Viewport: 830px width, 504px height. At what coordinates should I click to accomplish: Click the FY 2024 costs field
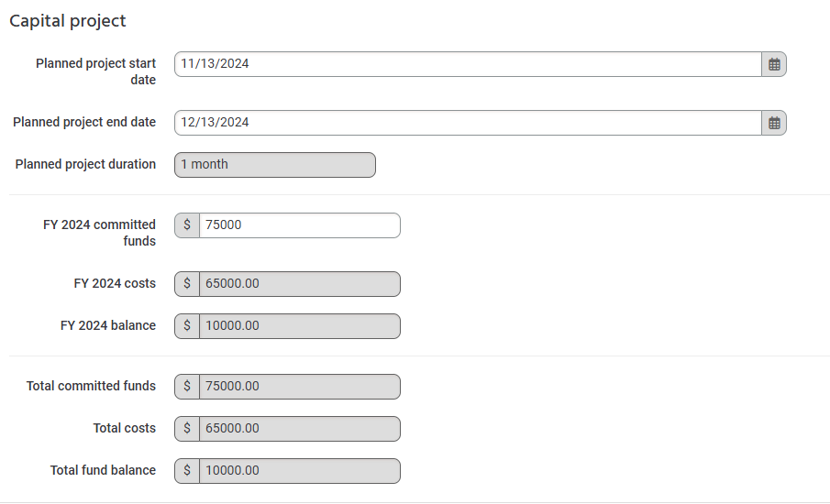click(x=300, y=284)
